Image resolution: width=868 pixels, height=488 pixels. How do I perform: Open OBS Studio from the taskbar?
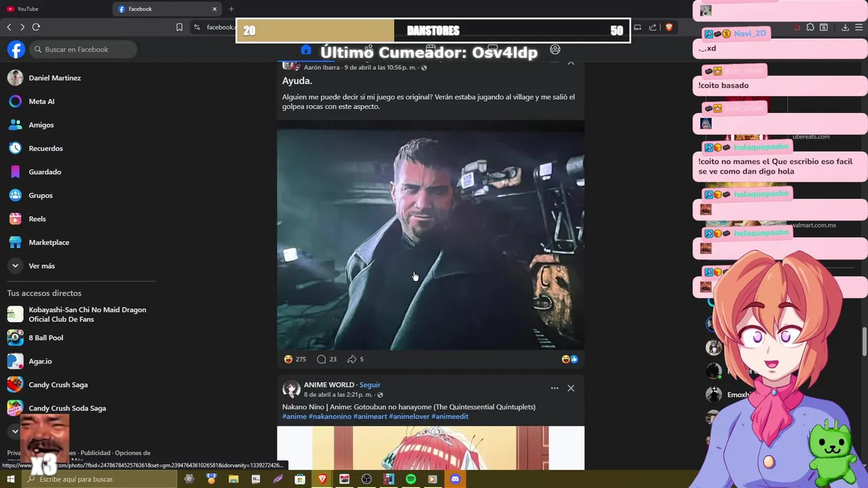366,479
